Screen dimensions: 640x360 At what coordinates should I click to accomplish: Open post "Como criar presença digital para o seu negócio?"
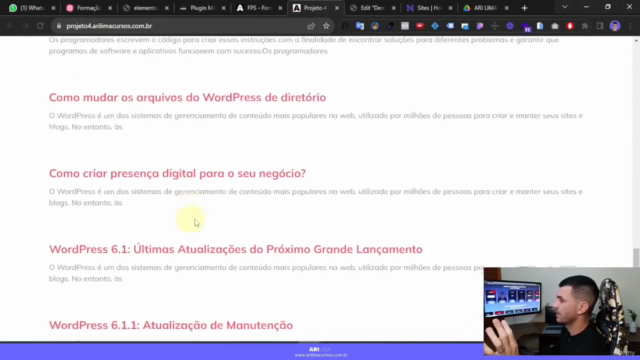177,173
